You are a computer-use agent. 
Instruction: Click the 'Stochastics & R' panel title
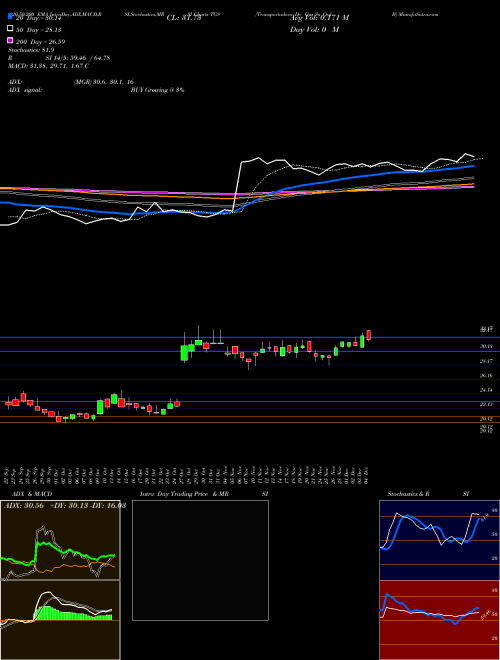point(408,494)
